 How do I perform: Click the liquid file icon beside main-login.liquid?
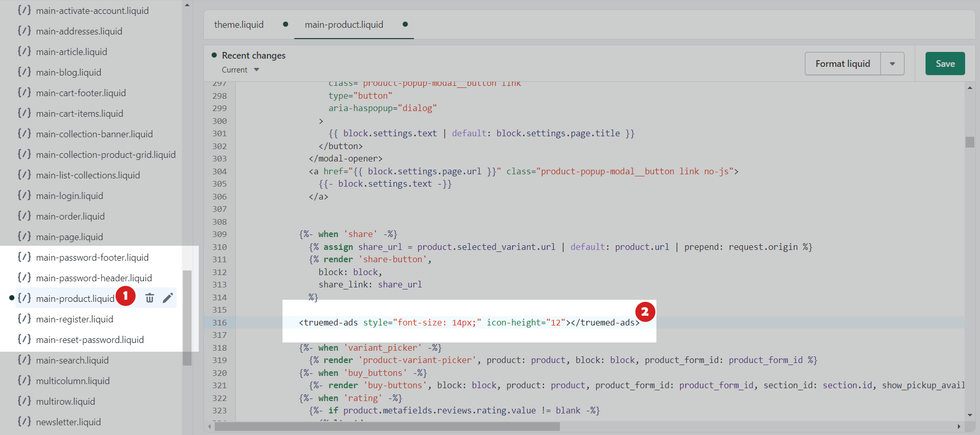[x=24, y=195]
